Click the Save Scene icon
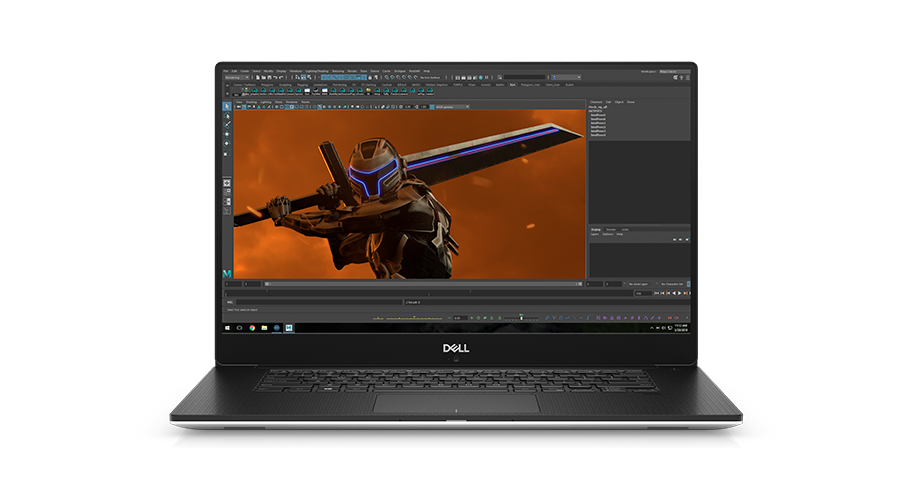 (269, 77)
